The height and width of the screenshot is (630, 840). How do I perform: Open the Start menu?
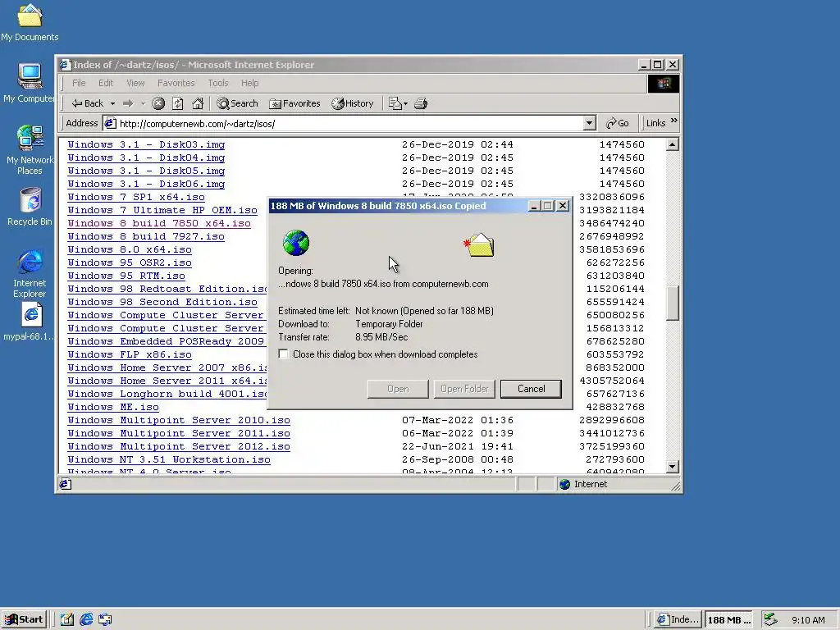pos(24,620)
